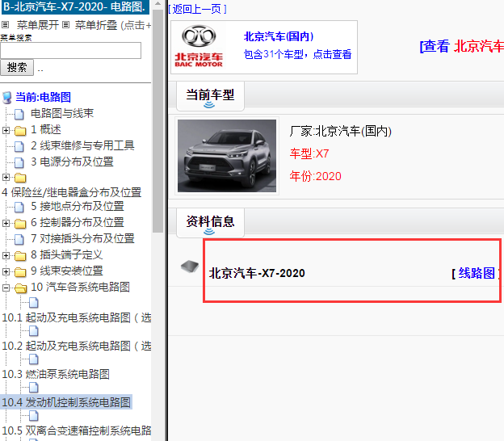Select 7 对接插头分布及位置 tree item
Viewport: 504px width, 441px height.
[x=82, y=238]
